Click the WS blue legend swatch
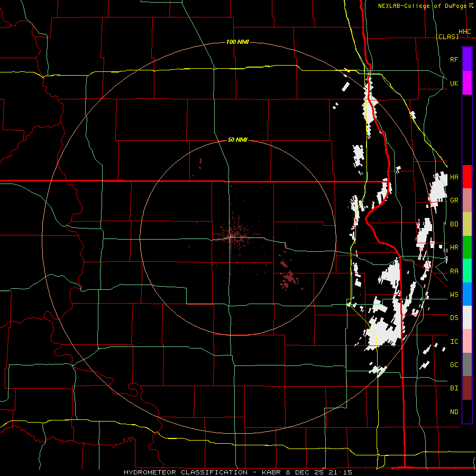Screen dimensions: 476x476 467,294
